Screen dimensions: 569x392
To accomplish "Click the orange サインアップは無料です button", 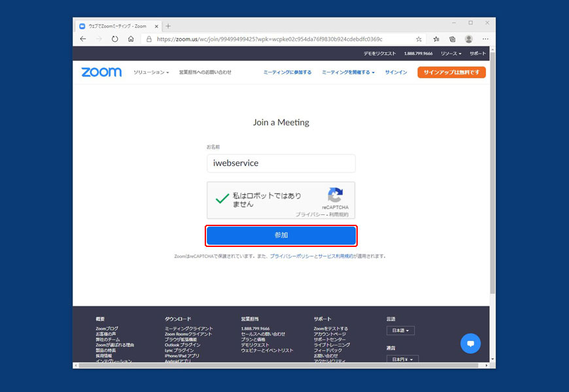I will [x=451, y=72].
